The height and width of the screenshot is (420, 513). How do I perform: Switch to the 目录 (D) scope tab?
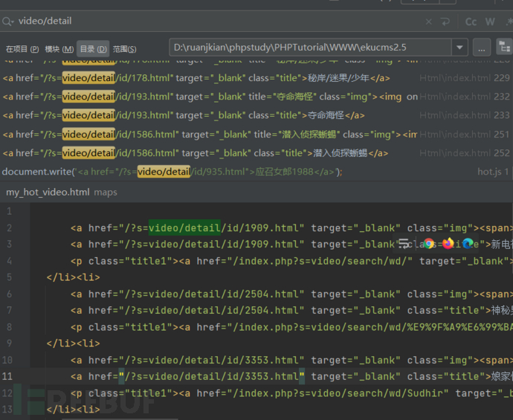tap(93, 48)
